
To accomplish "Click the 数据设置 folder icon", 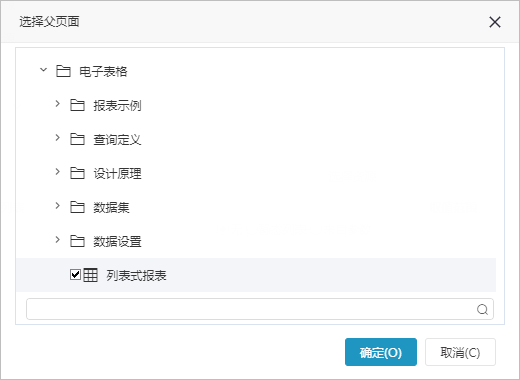I will (77, 241).
